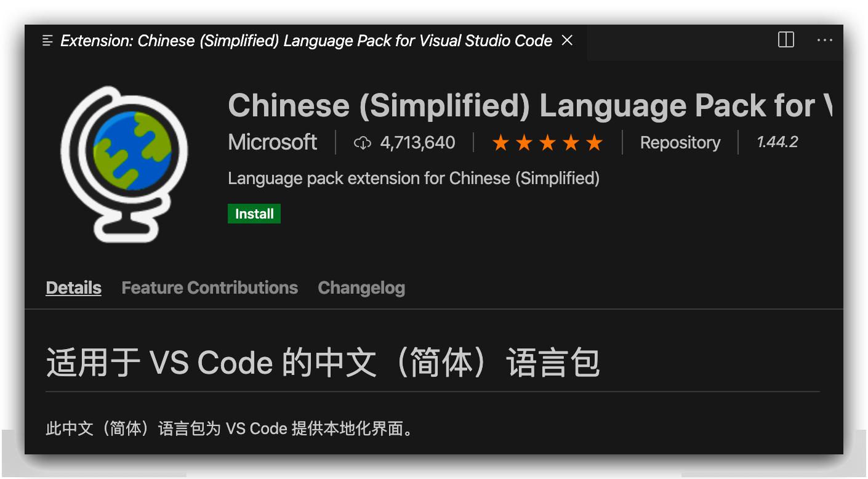
Task: Click the cloud download icon
Action: [363, 143]
